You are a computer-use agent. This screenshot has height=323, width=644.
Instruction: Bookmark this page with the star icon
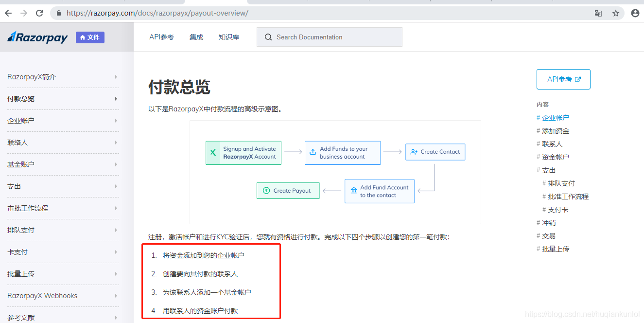pyautogui.click(x=616, y=13)
